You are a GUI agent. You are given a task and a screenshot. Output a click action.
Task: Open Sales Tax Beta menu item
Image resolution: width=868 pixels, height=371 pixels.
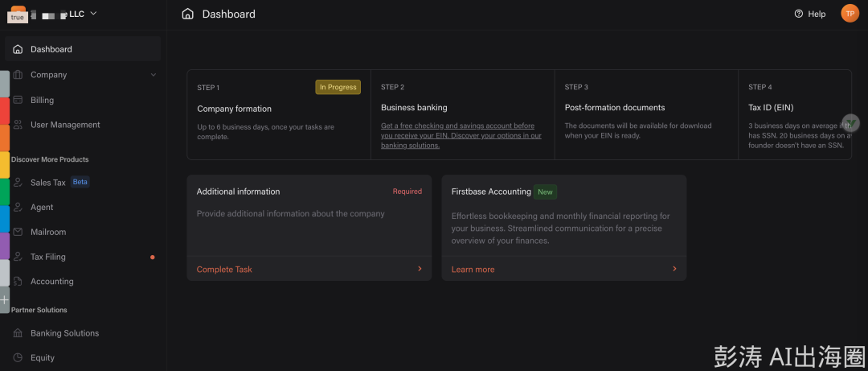click(x=48, y=183)
